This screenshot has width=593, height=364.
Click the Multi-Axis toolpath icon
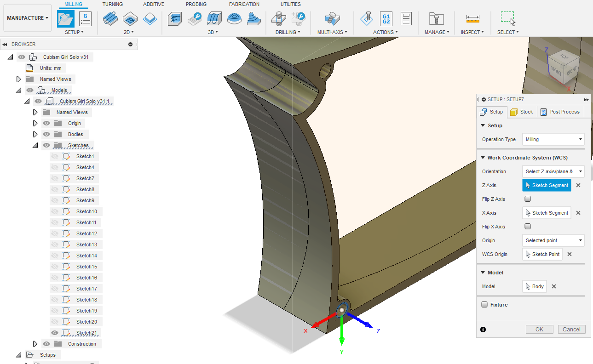[x=332, y=19]
